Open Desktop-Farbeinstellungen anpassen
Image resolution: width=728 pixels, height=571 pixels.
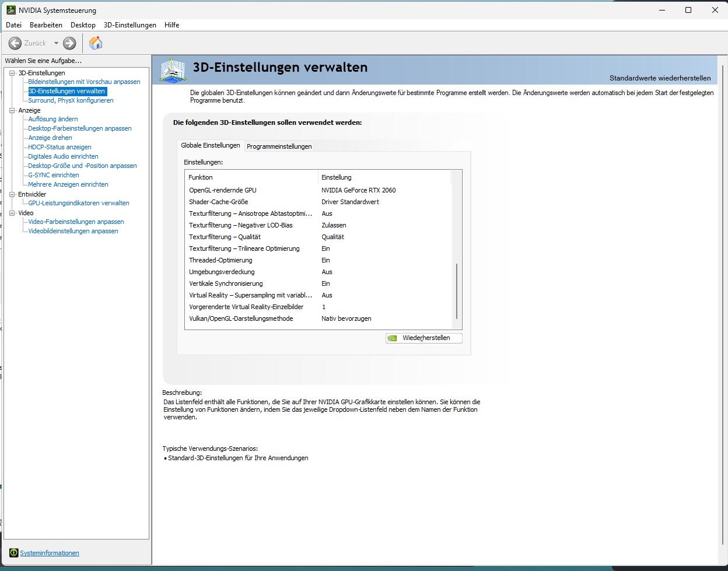pos(80,128)
